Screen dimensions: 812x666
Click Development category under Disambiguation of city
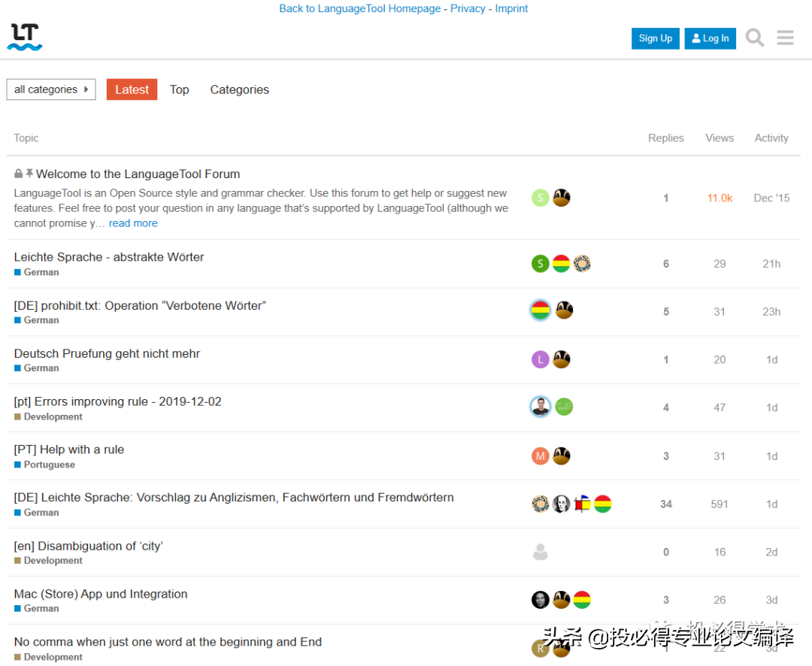(x=48, y=560)
